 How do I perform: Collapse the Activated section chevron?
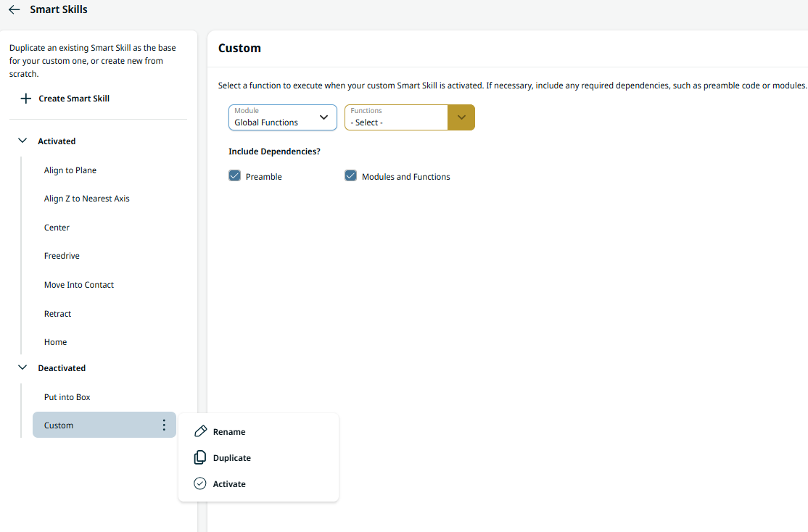22,141
